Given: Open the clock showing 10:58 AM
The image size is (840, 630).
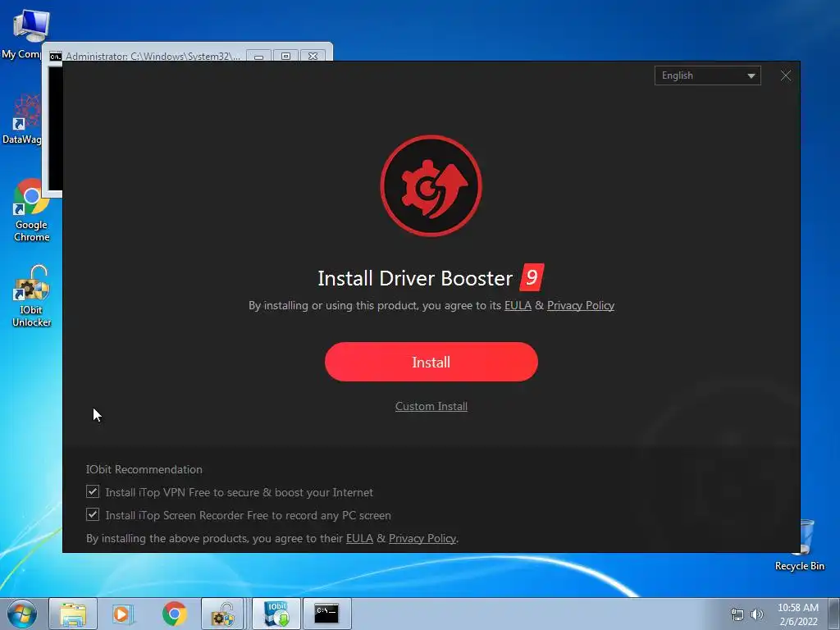Looking at the screenshot, I should [x=797, y=614].
